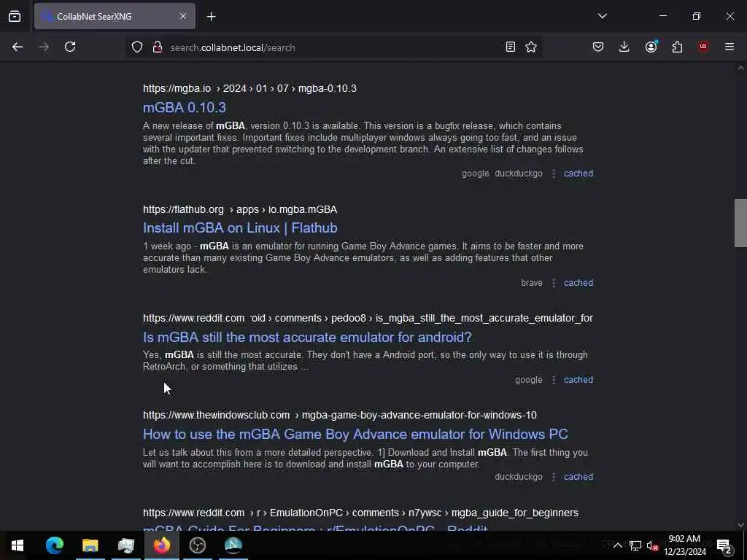Open cached version of thewindowsclub result
The width and height of the screenshot is (747, 560).
(578, 477)
